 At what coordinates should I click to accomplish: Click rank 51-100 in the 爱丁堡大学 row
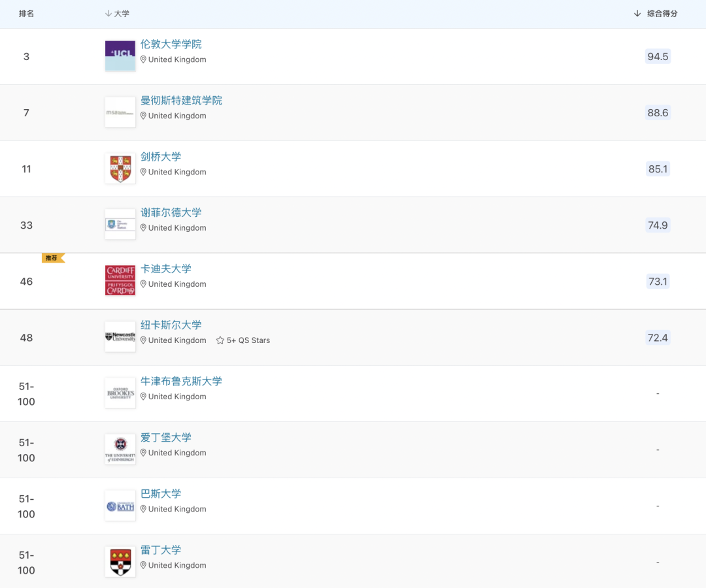pyautogui.click(x=27, y=450)
